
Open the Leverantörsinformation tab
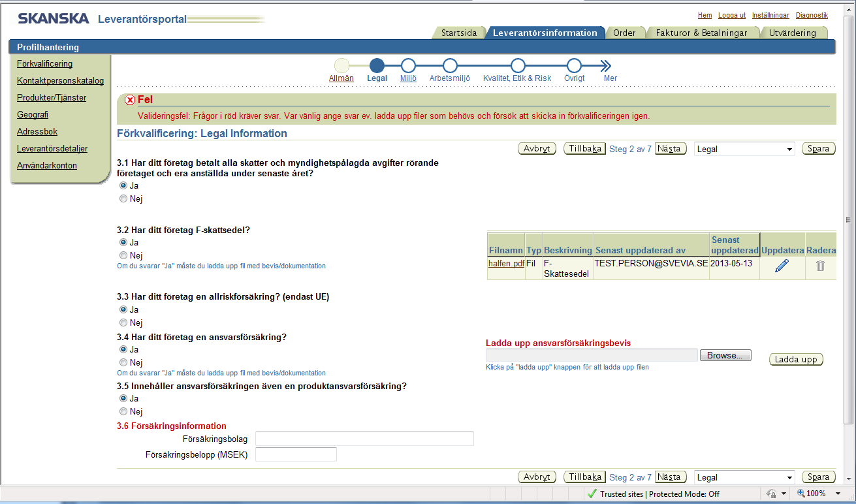tap(545, 33)
